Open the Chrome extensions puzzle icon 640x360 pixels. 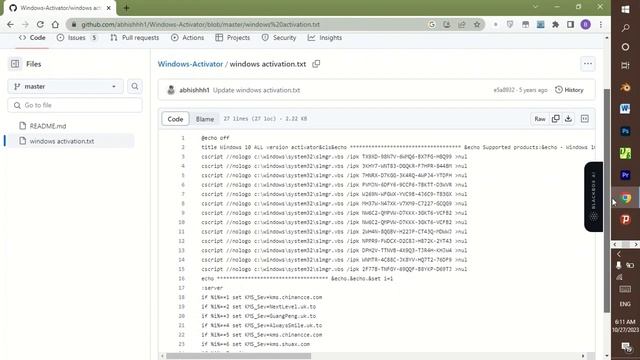pyautogui.click(x=556, y=24)
